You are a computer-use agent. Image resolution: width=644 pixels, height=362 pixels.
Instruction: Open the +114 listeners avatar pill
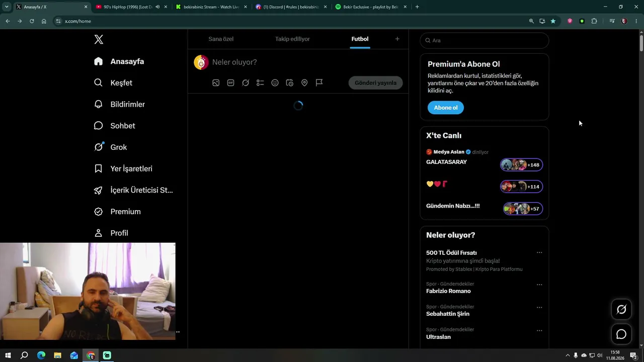point(521,187)
